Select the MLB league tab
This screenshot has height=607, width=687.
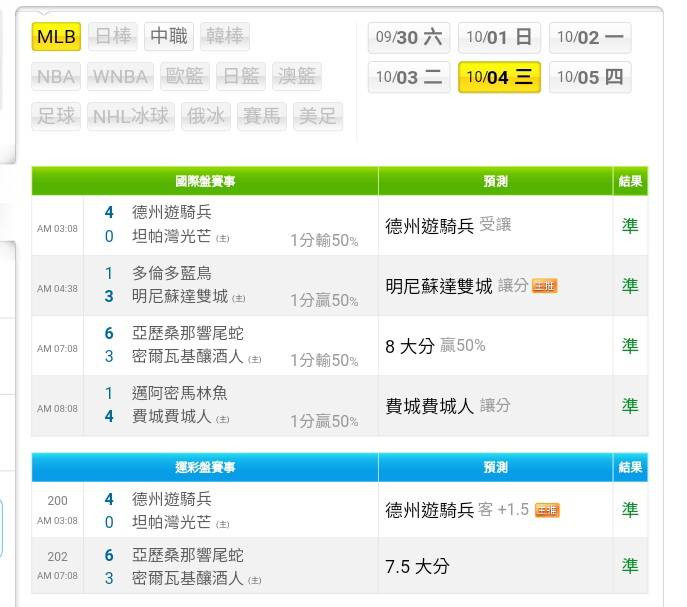[56, 36]
